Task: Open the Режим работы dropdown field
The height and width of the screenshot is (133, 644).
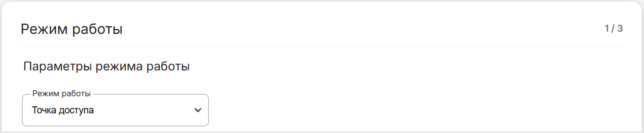Action: coord(115,110)
